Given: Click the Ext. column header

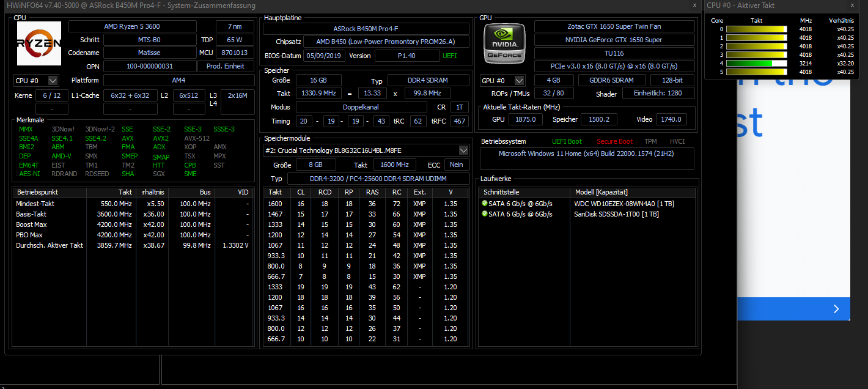Looking at the screenshot, I should (420, 192).
